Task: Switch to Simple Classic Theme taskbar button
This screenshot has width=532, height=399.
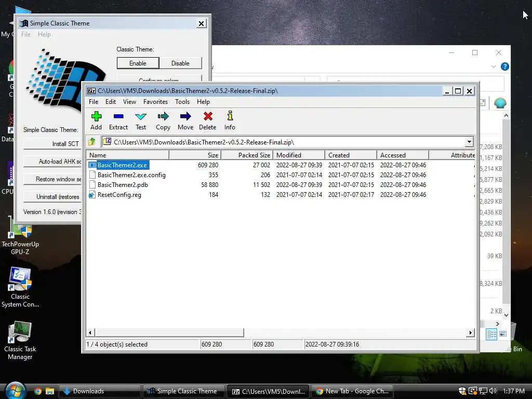Action: point(183,391)
